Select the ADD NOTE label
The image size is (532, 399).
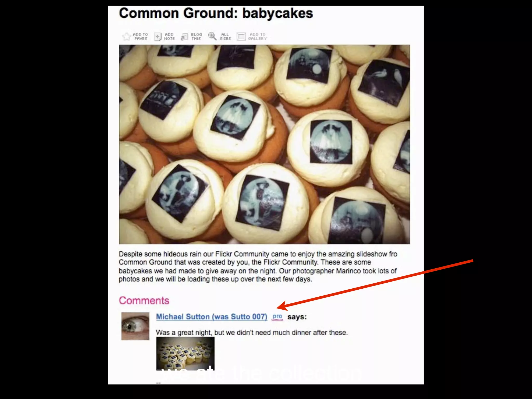(x=169, y=37)
